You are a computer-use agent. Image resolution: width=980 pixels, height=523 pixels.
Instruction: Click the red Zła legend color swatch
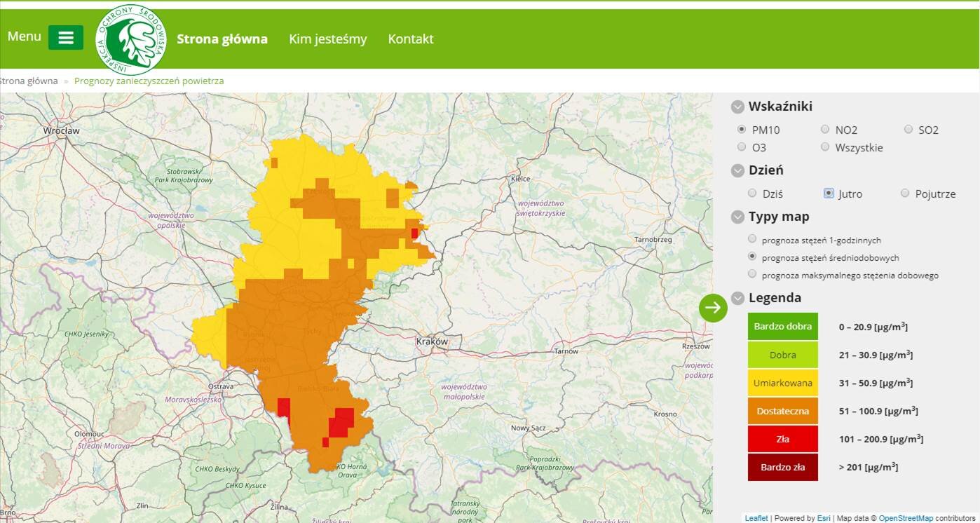tap(783, 440)
